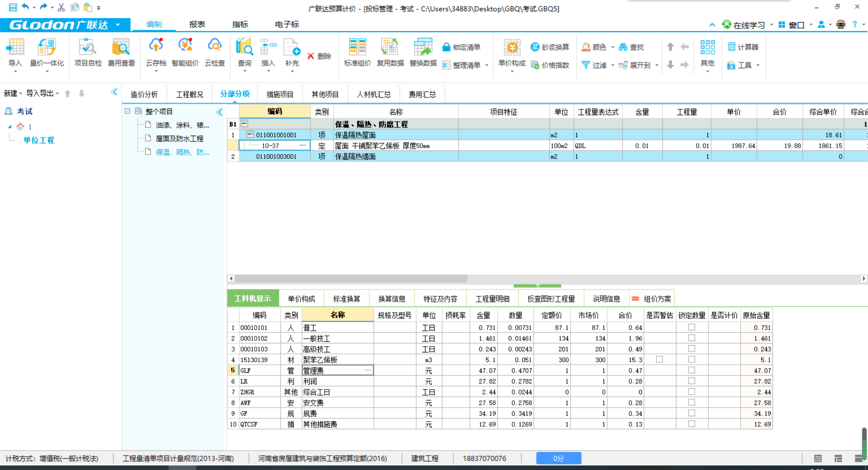Open the 组价方案 tab

(x=651, y=299)
